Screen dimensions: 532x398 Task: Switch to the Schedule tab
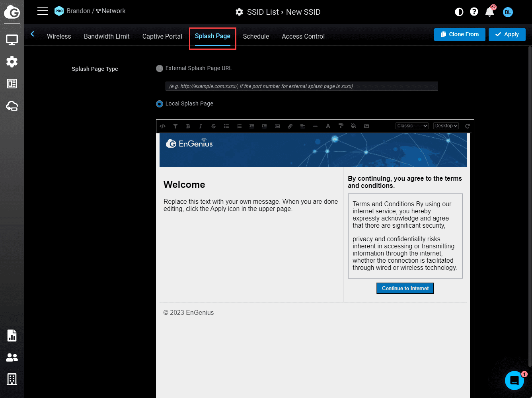tap(256, 36)
